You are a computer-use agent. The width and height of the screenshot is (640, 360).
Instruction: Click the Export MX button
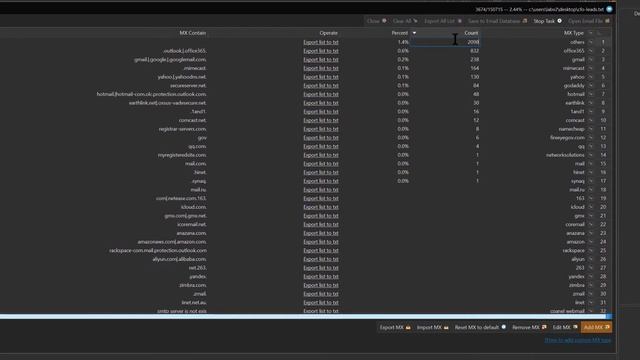(x=395, y=327)
